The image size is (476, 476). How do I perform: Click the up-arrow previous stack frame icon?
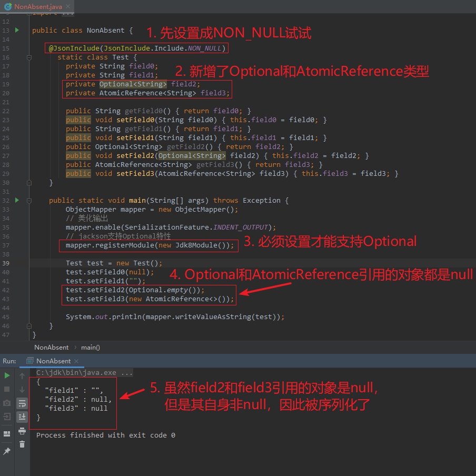(x=22, y=376)
